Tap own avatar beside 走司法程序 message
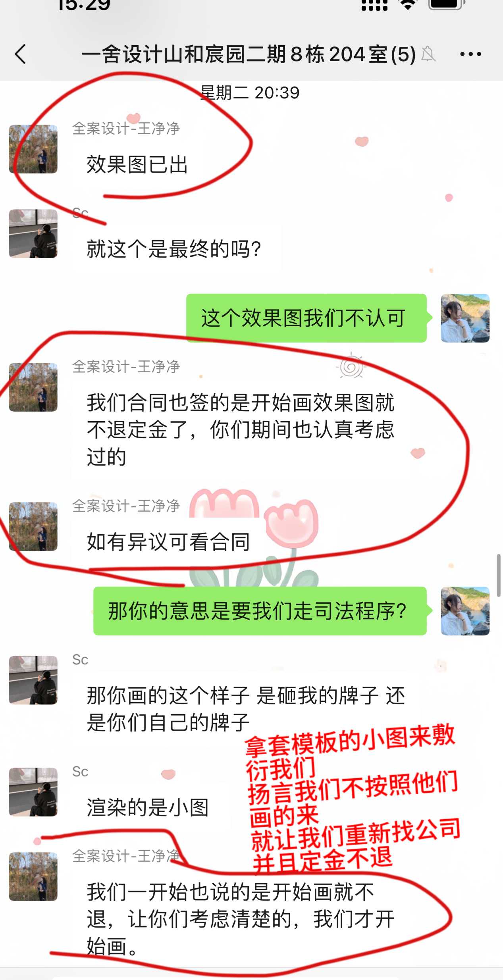This screenshot has width=503, height=980. 465,611
